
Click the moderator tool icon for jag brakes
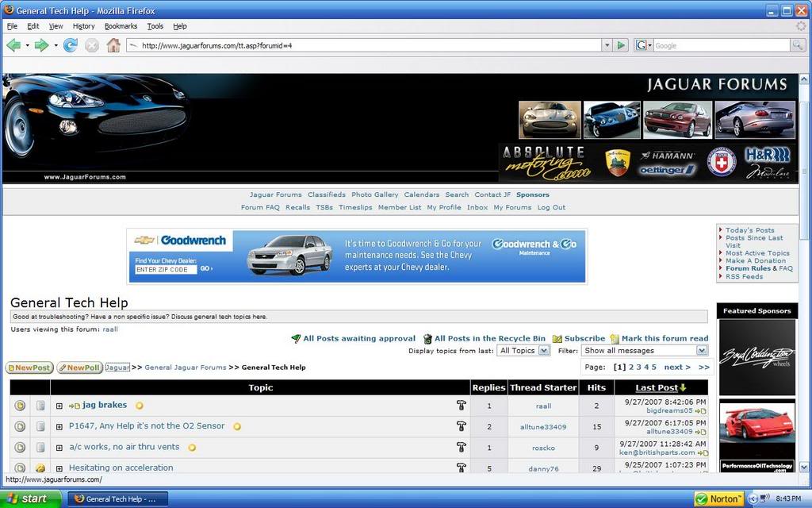coord(461,406)
